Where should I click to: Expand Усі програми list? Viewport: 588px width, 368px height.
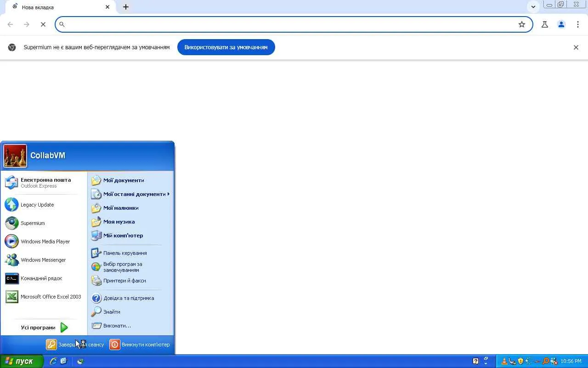(44, 328)
